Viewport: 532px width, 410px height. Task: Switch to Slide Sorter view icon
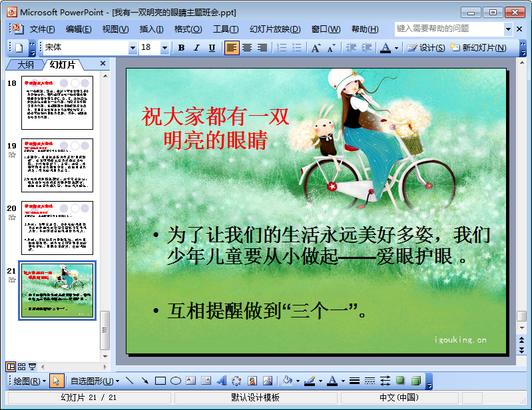(21, 367)
